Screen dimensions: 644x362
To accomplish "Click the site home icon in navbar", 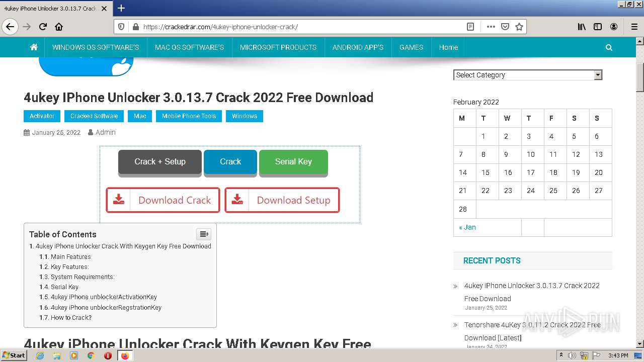I will click(x=34, y=47).
